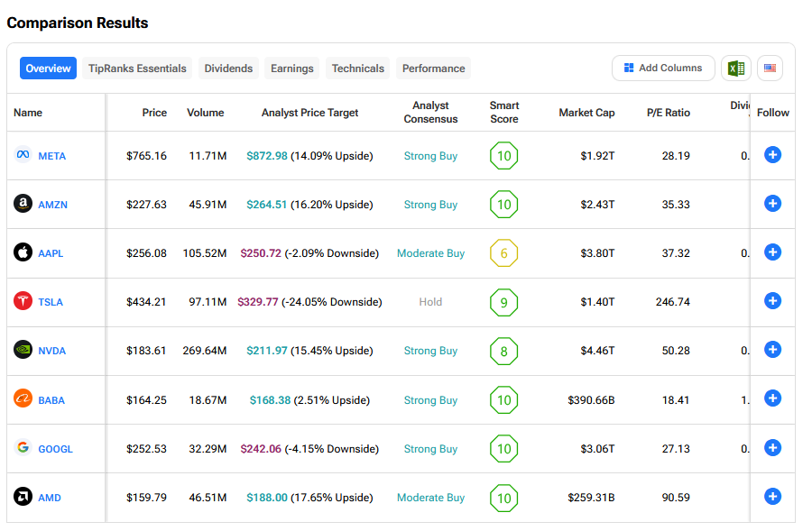Image resolution: width=812 pixels, height=531 pixels.
Task: Open the NVDA ticker link
Action: tap(51, 351)
